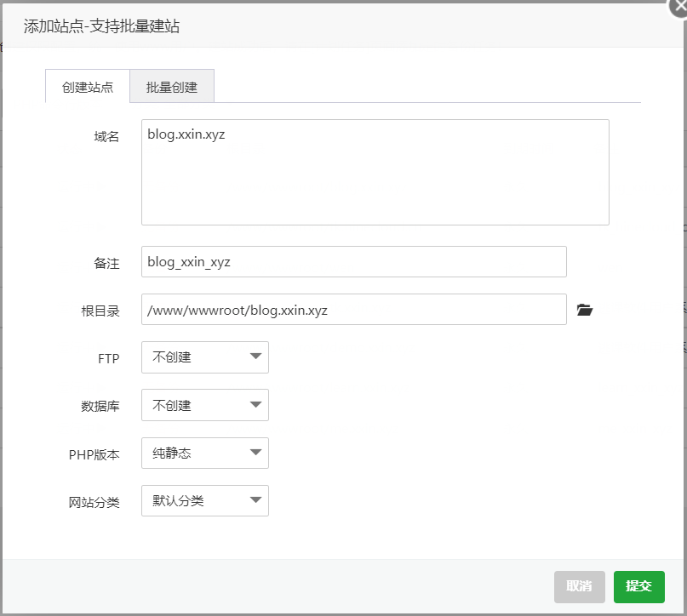Image resolution: width=687 pixels, height=616 pixels.
Task: Focus the 域名 text area with blog.xxin.xyz
Action: tap(375, 172)
